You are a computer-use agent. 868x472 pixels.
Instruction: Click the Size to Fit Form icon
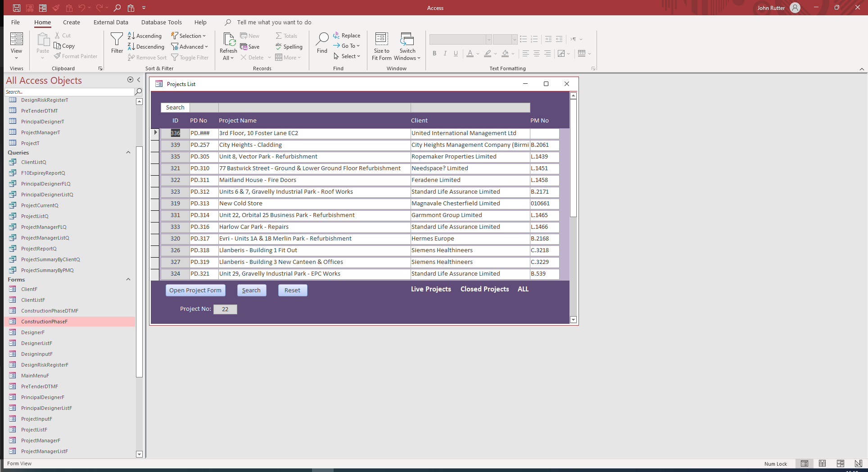(x=381, y=39)
